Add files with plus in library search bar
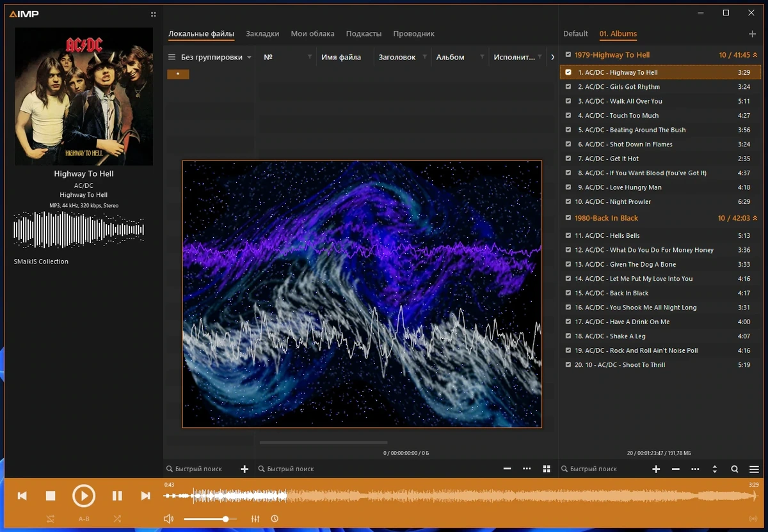 (x=244, y=469)
